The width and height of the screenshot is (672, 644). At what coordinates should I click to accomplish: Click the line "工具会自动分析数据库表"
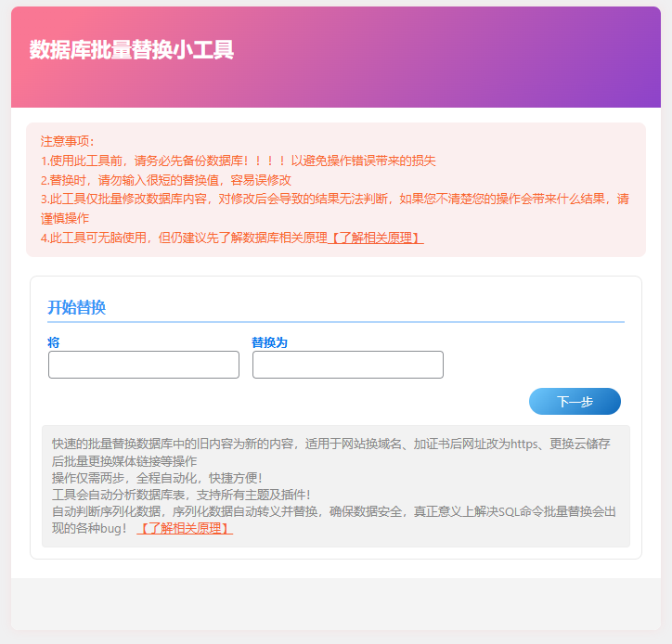[x=181, y=495]
